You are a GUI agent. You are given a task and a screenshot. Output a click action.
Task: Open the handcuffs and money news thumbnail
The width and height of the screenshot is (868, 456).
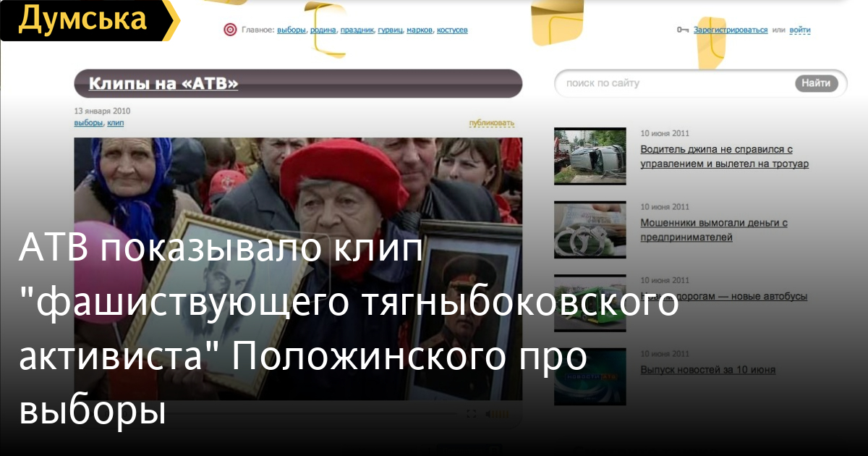(590, 229)
